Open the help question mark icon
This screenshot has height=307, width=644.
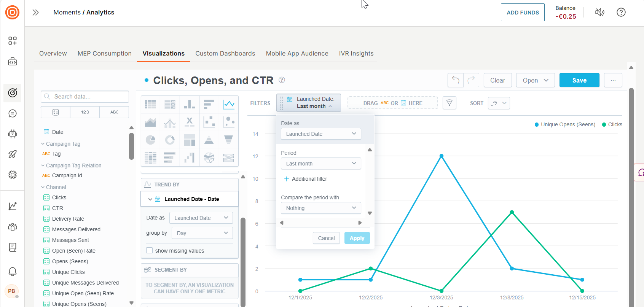621,13
